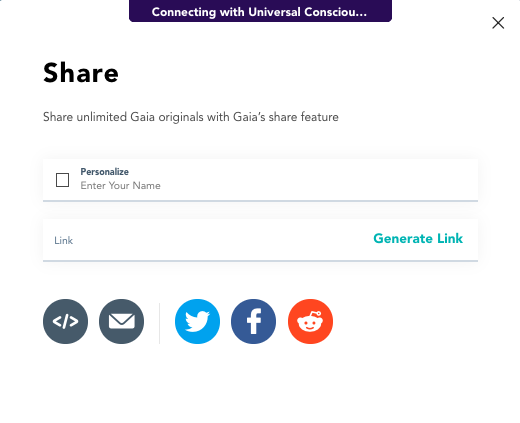This screenshot has width=520, height=423.
Task: Share on Twitter with the bird icon
Action: tap(197, 321)
